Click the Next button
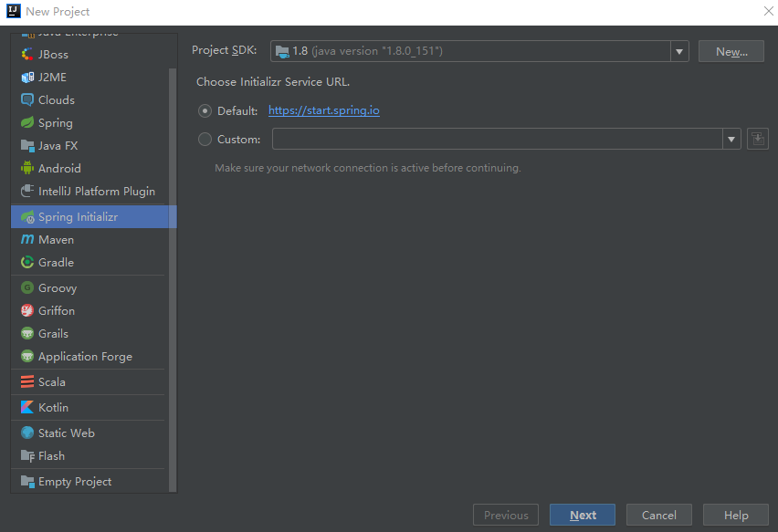The height and width of the screenshot is (532, 778). 583,515
